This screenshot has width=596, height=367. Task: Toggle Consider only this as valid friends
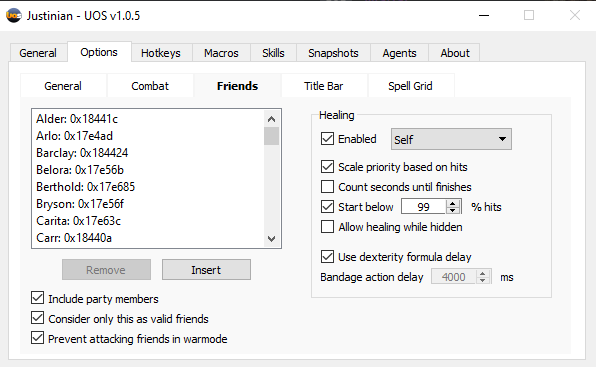pyautogui.click(x=37, y=318)
